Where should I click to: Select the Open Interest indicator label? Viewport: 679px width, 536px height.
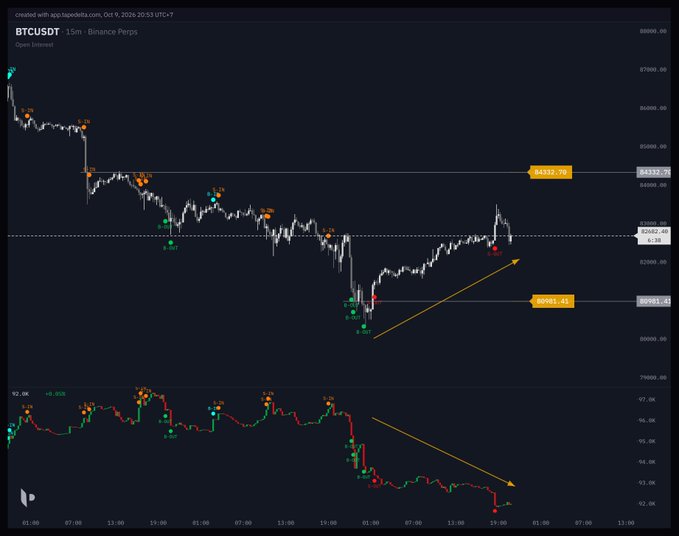click(x=34, y=45)
